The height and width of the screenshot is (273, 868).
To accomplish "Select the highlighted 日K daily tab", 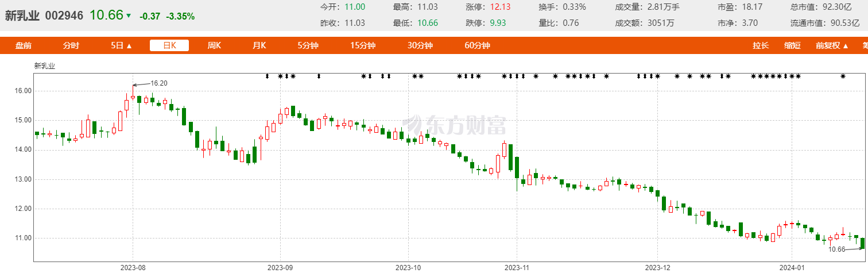I will tap(169, 46).
